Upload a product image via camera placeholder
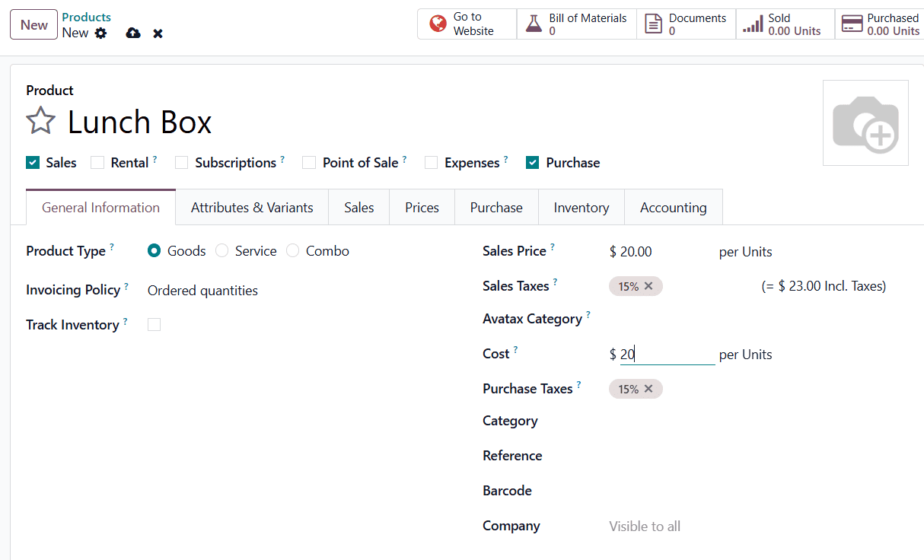 point(865,123)
